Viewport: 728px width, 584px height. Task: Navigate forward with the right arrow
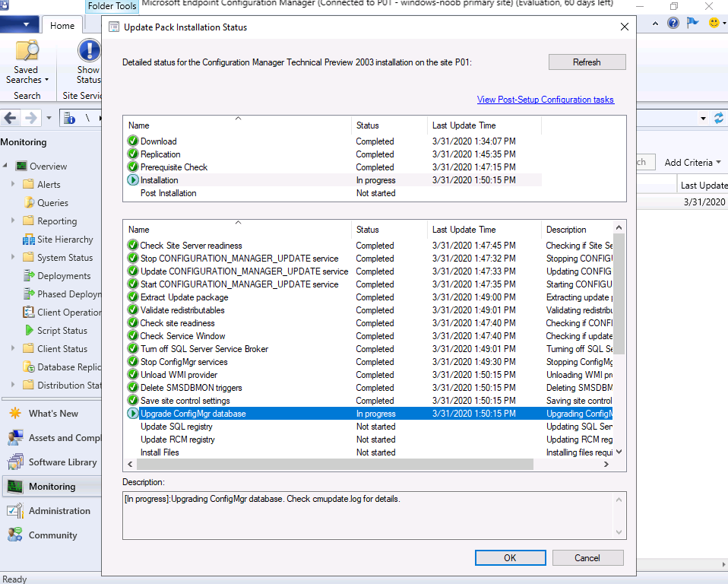[x=30, y=118]
